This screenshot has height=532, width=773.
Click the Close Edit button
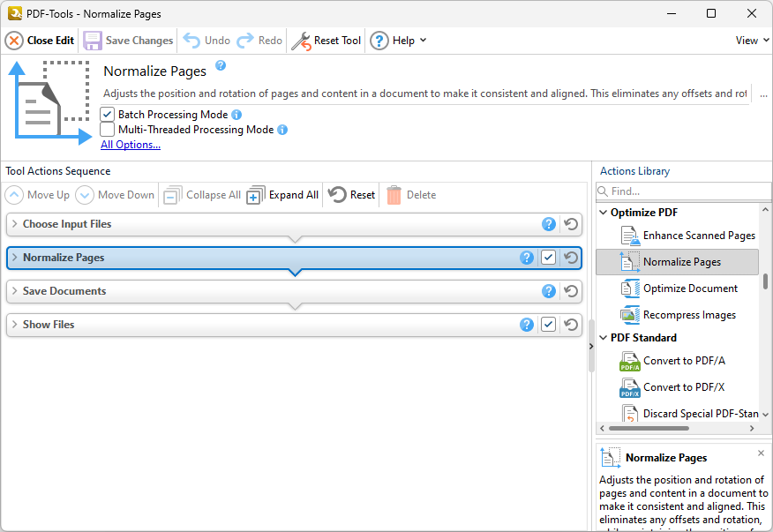point(40,41)
